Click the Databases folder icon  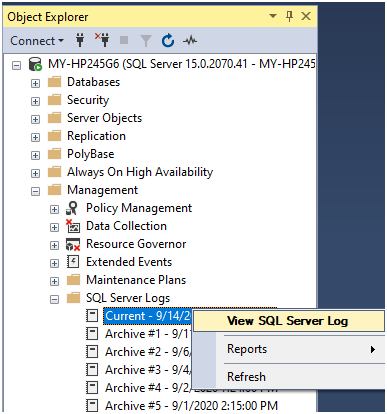55,82
